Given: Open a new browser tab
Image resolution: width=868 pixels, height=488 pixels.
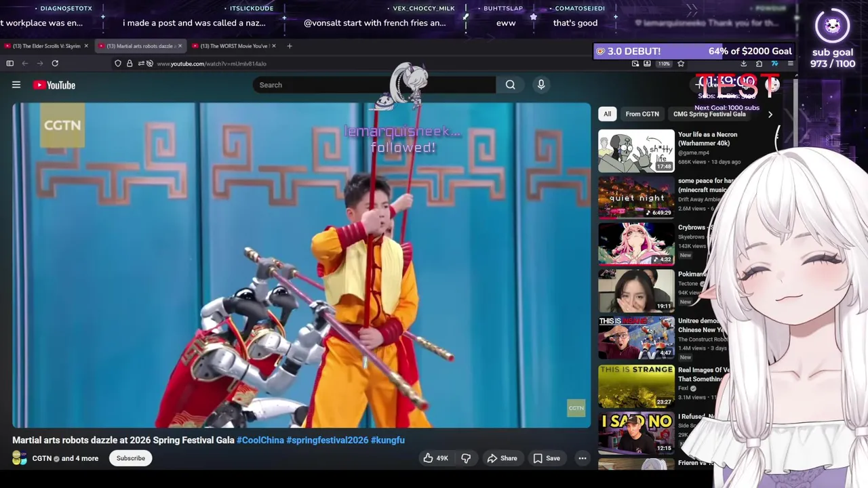Looking at the screenshot, I should [x=290, y=46].
